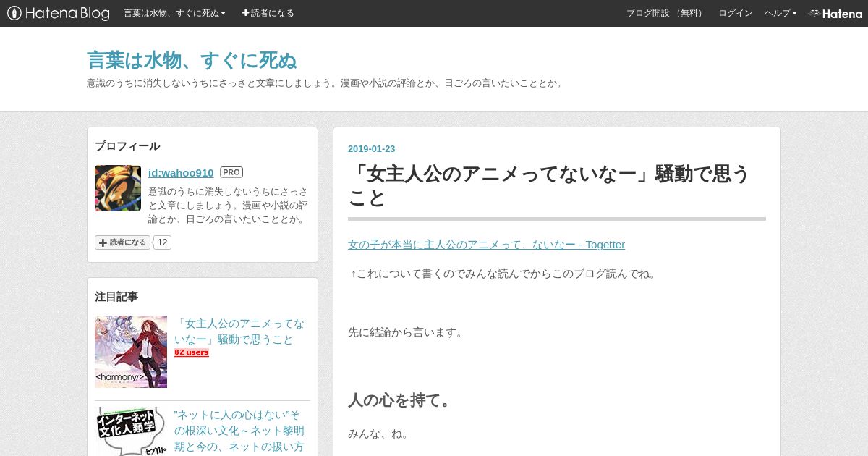The width and height of the screenshot is (868, 456).
Task: Click the 注目記事 section heading
Action: pyautogui.click(x=116, y=297)
